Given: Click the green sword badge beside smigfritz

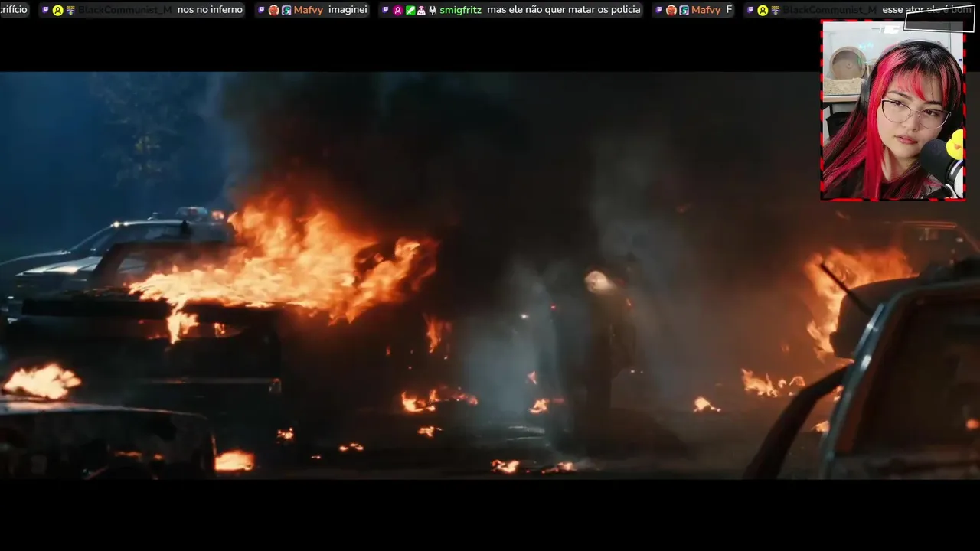Looking at the screenshot, I should click(x=410, y=10).
